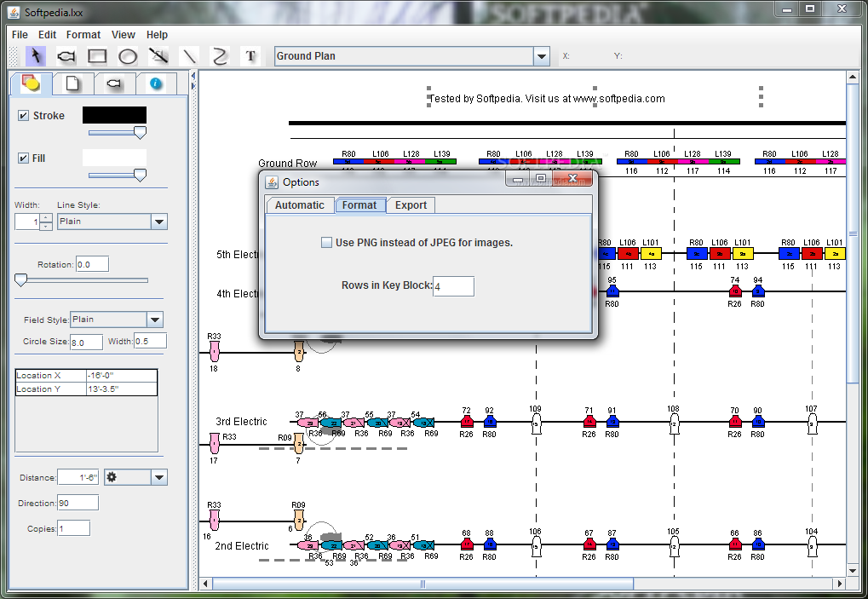Enable Use PNG instead of JPEG checkbox

[x=326, y=243]
